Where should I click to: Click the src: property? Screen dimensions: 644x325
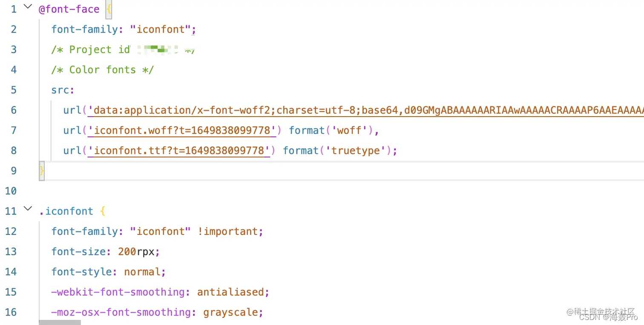point(63,90)
